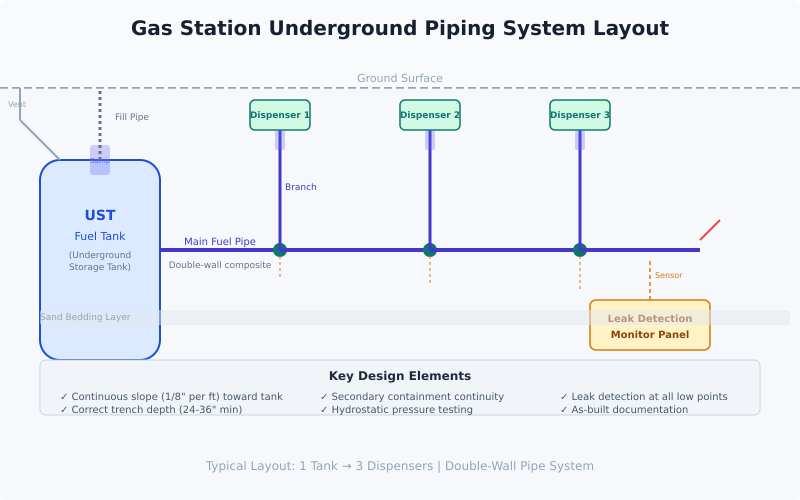800x500 pixels.
Task: Click the 'Branch' label
Action: tap(301, 187)
